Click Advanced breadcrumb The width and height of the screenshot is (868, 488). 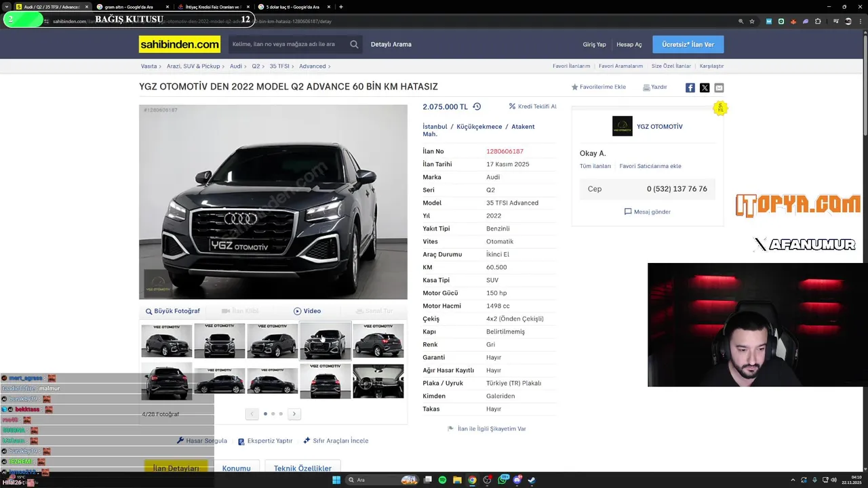coord(313,66)
